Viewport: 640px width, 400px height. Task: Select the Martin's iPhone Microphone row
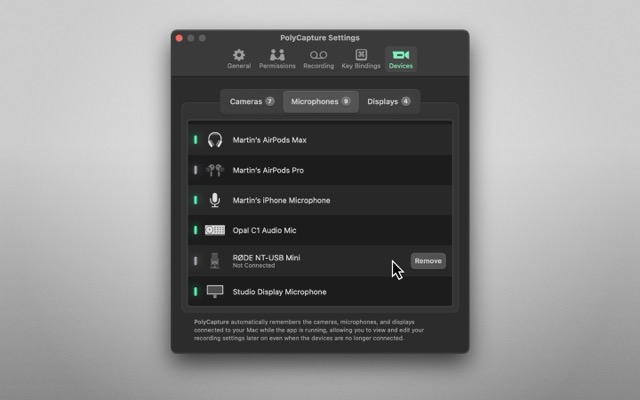tap(320, 200)
